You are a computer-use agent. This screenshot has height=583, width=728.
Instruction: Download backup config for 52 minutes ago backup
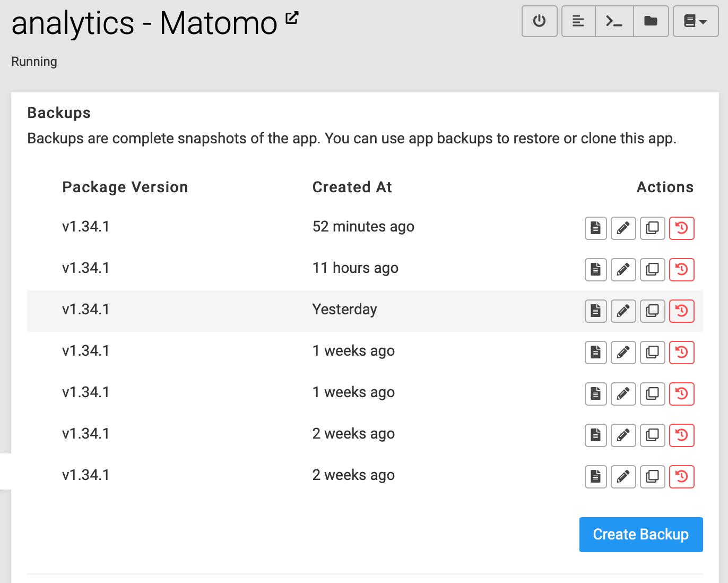[x=596, y=228]
